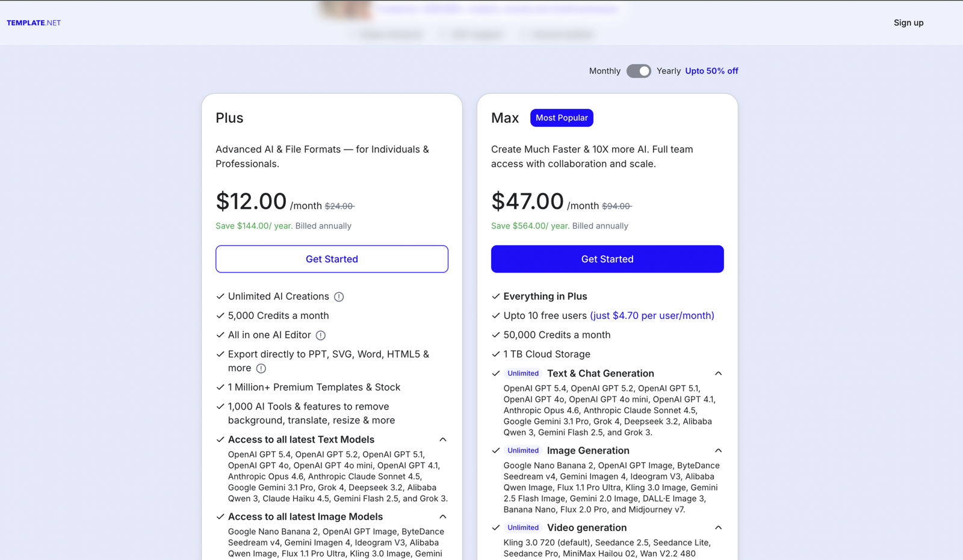Open info icon beside Unlimited AI Creations
The image size is (963, 560).
(339, 297)
